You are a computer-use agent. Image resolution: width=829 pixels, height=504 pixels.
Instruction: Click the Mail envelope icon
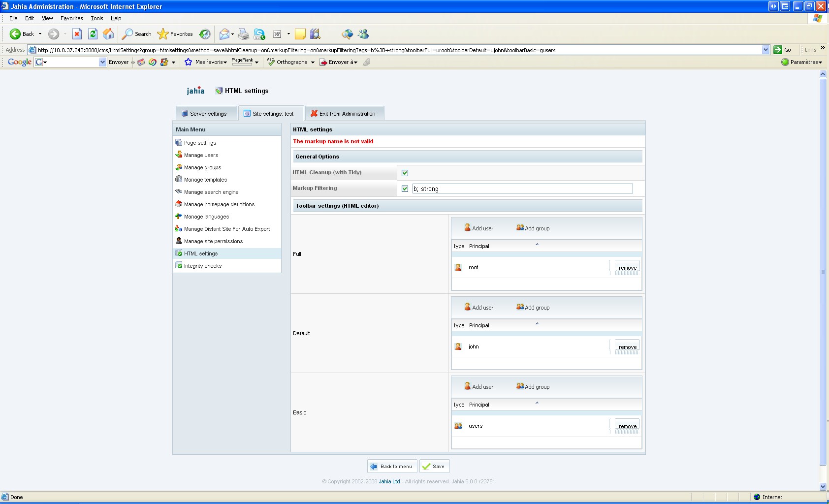(x=224, y=34)
